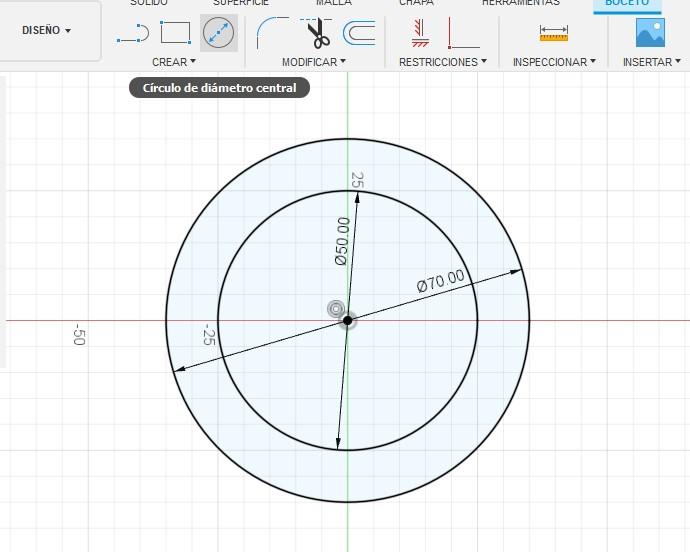Switch to the HERRAMIENTAS tab
The height and width of the screenshot is (552, 690).
[521, 3]
